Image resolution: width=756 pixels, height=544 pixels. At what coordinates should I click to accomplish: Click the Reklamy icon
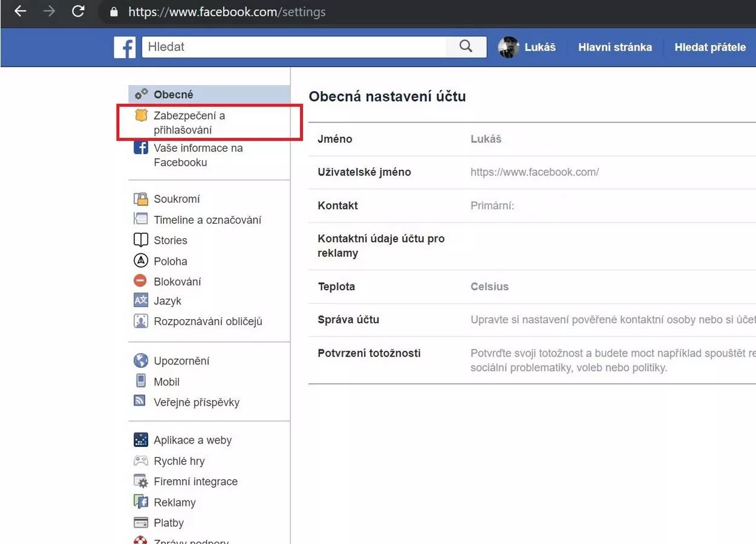pyautogui.click(x=141, y=502)
